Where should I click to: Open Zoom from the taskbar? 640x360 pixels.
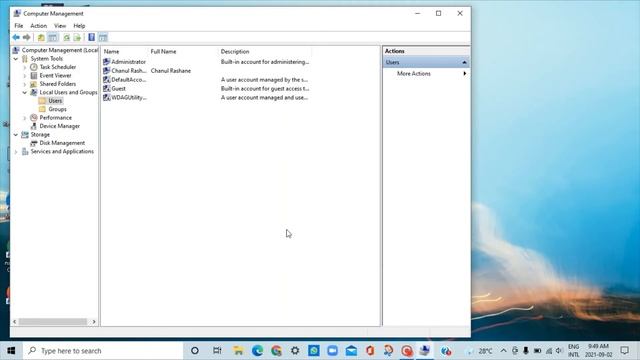click(333, 351)
